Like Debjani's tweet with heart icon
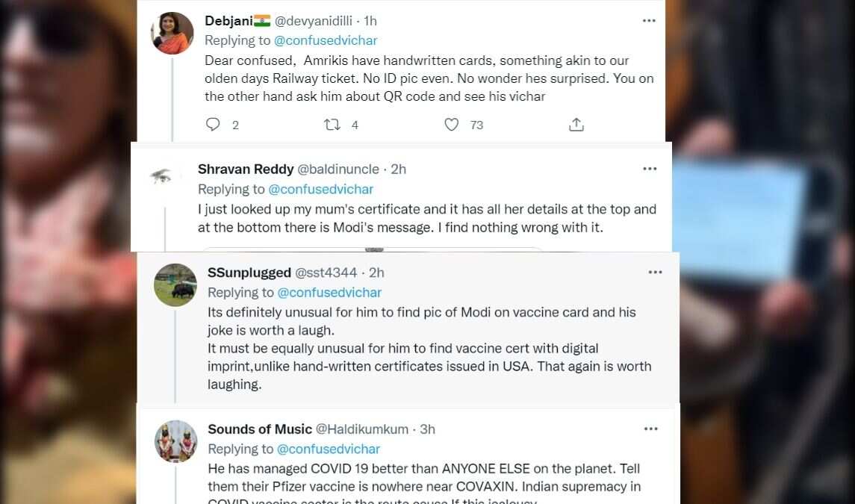The height and width of the screenshot is (504, 855). pyautogui.click(x=452, y=125)
